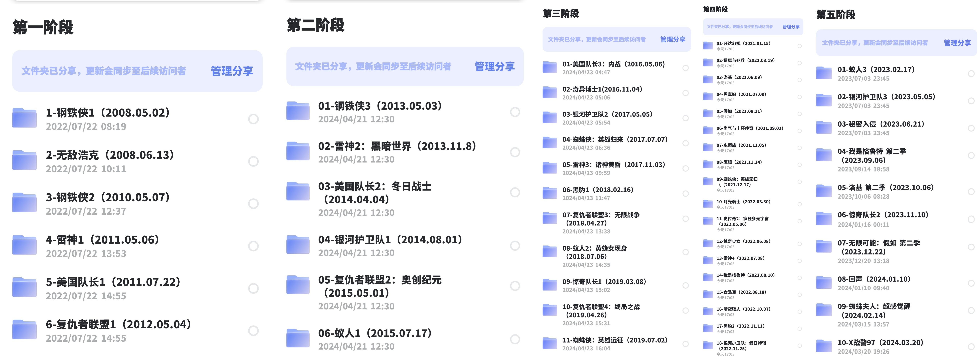Click folder icon of 04-银河护卫队1
The height and width of the screenshot is (359, 980).
pos(298,245)
